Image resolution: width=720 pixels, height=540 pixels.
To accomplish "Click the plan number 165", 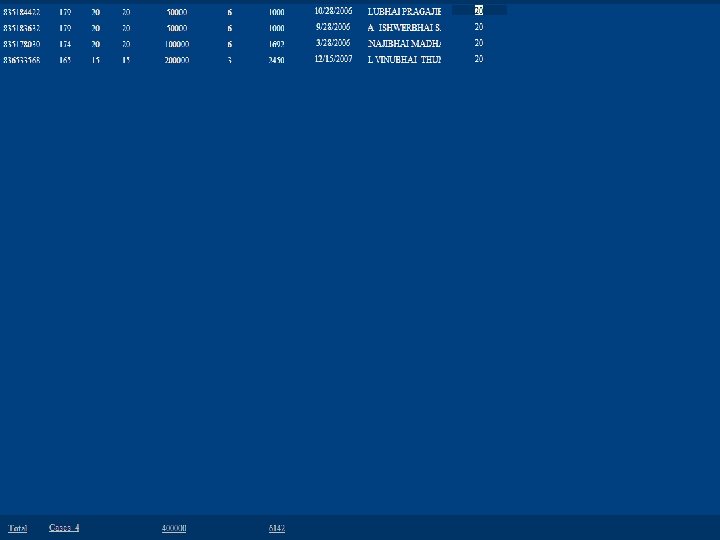I will click(x=65, y=60).
